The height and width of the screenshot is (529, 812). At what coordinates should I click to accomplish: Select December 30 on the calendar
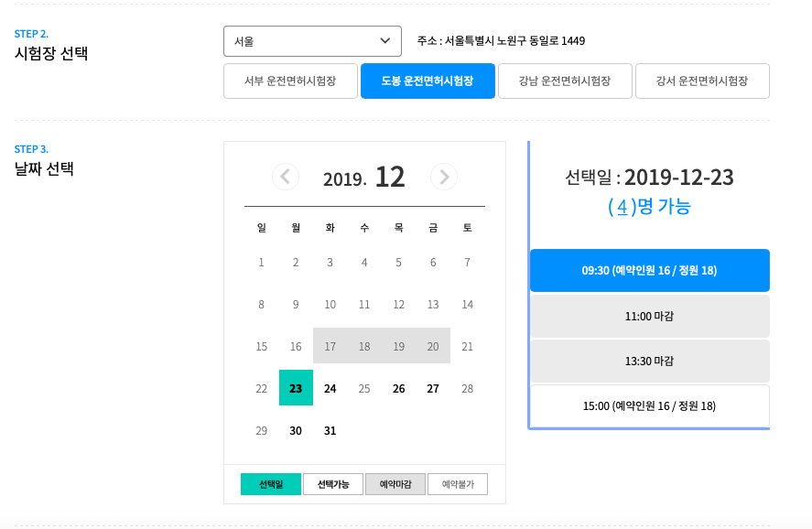pos(296,430)
